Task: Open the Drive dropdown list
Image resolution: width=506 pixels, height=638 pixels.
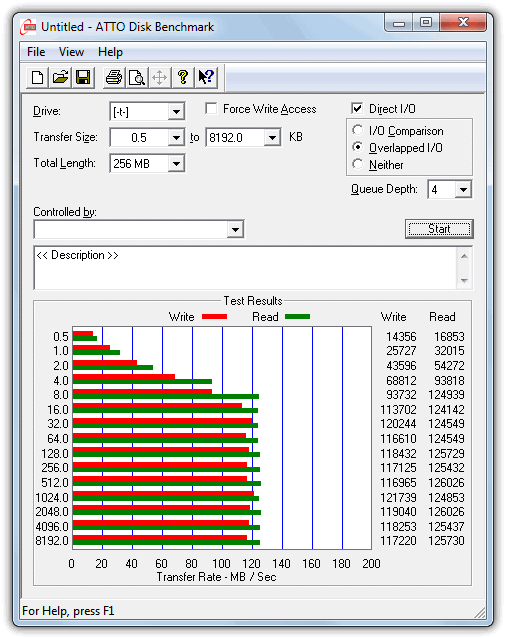Action: pos(176,111)
